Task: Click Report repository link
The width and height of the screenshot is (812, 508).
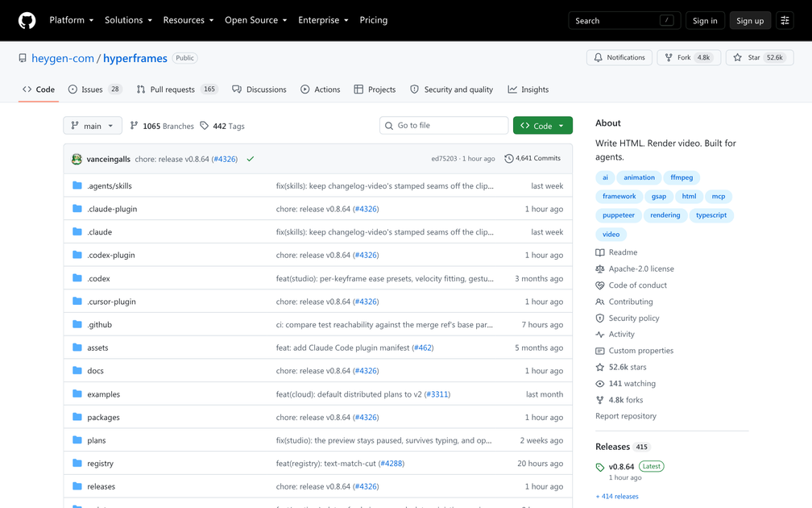Action: click(x=626, y=416)
